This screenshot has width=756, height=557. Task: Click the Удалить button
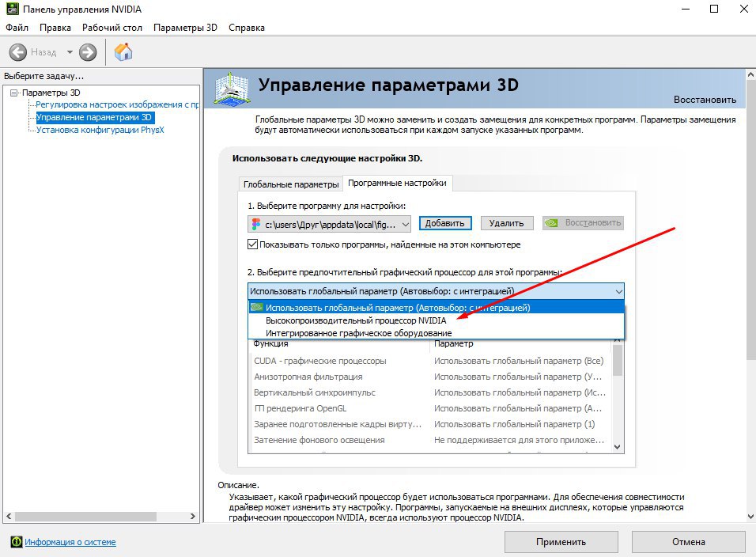tap(506, 223)
